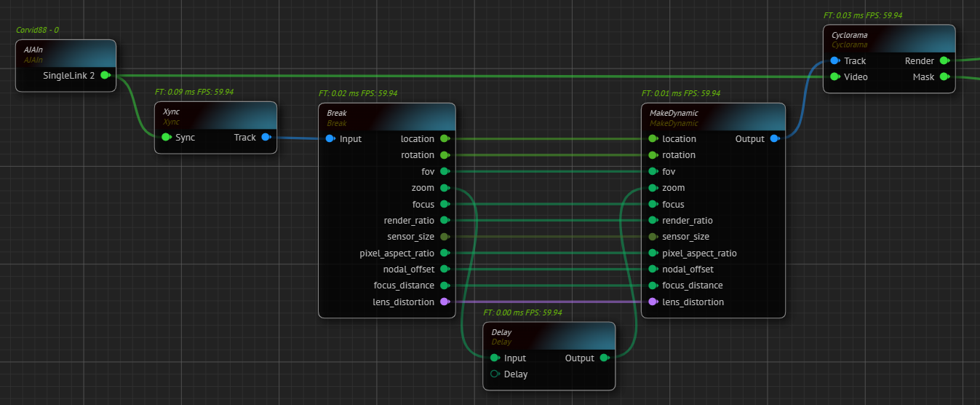Click the Video input pin on Cyclorama
980x405 pixels.
(x=834, y=76)
